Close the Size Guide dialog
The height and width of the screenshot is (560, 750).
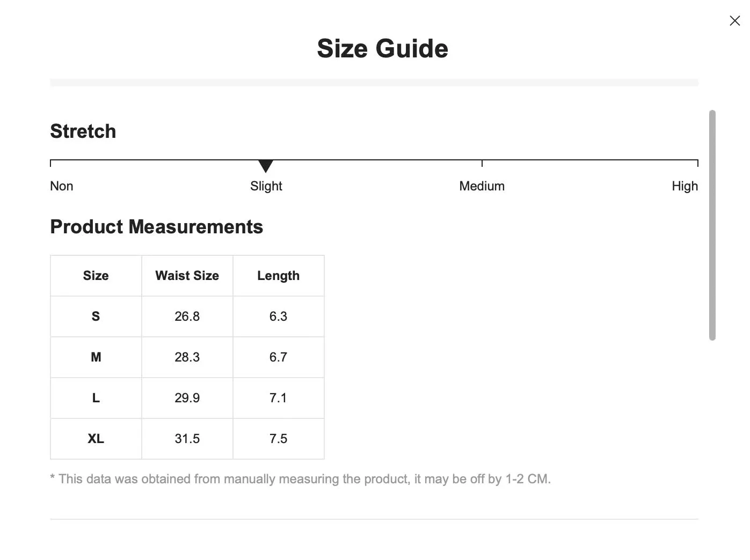pos(734,21)
